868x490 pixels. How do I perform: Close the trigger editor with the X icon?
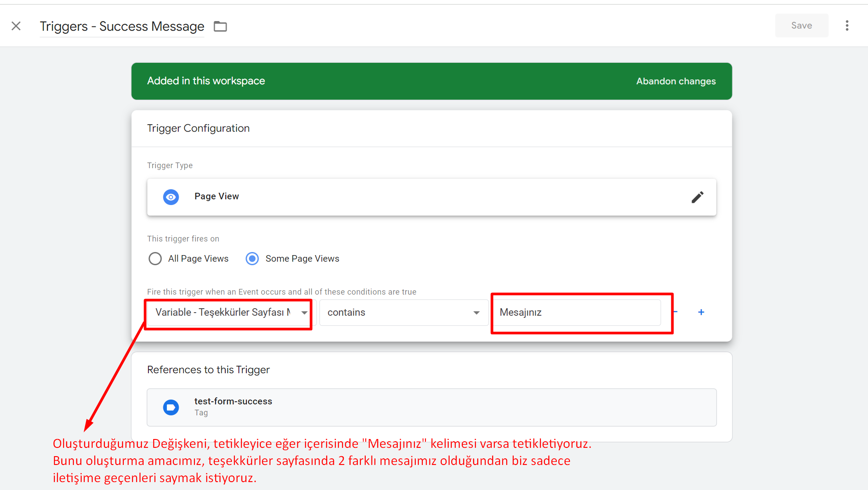[x=16, y=26]
